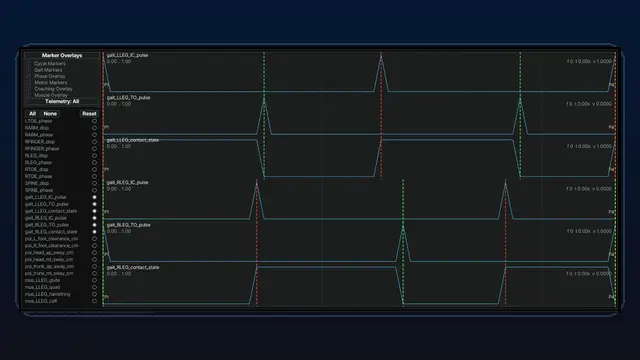Toggle the RFINGER_disp channel circle
The image size is (640, 360).
coord(94,142)
